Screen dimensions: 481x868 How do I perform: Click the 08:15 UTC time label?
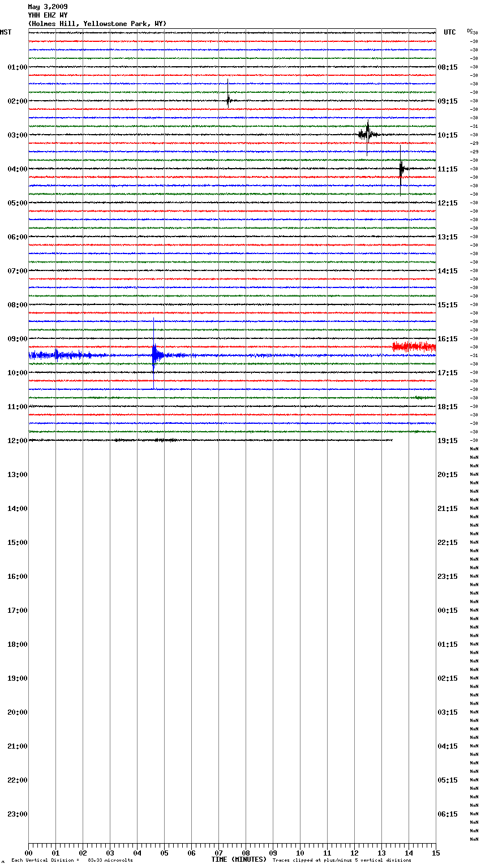point(448,67)
